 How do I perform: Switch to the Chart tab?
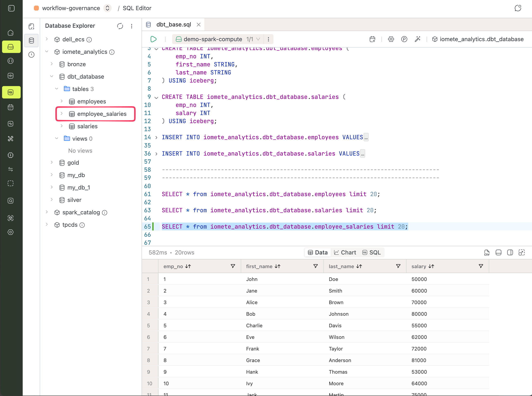click(345, 252)
